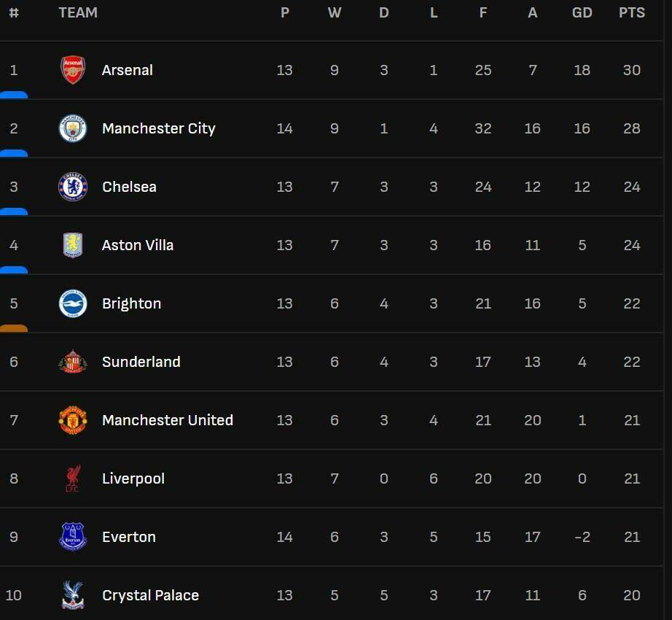
Task: Click the Manchester City club crest
Action: pyautogui.click(x=73, y=128)
